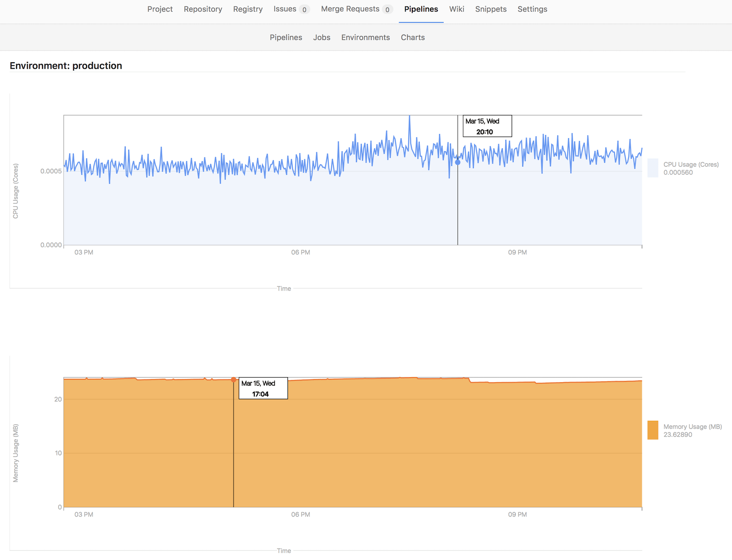Open Merge Requests from the top bar

click(350, 9)
